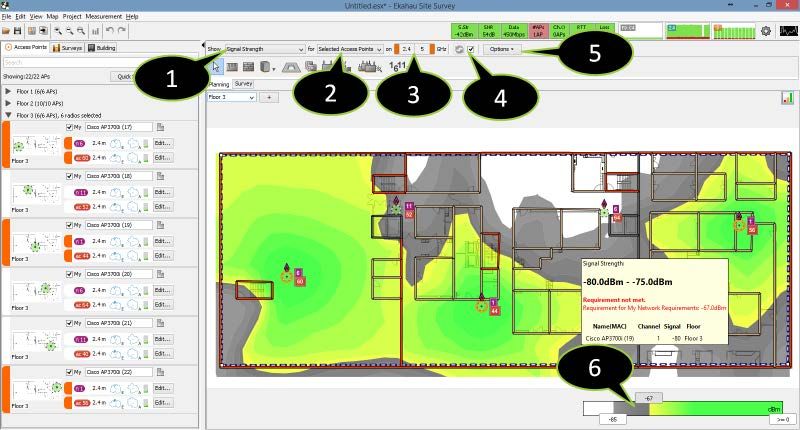
Task: Select the coverage area trapezoid tool
Action: tap(291, 66)
